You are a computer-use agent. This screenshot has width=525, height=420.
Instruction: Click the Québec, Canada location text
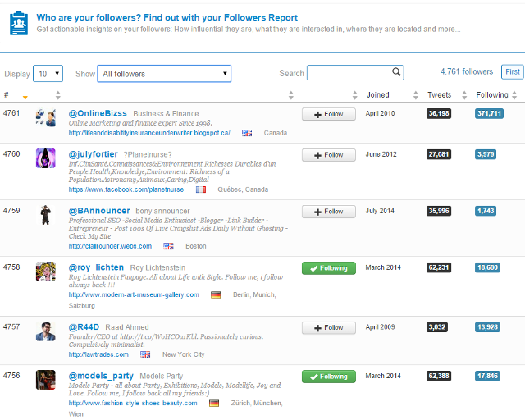point(243,189)
